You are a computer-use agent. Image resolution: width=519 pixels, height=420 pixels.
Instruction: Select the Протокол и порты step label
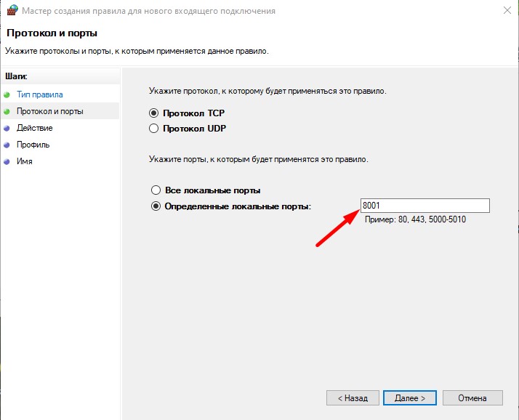[x=49, y=111]
